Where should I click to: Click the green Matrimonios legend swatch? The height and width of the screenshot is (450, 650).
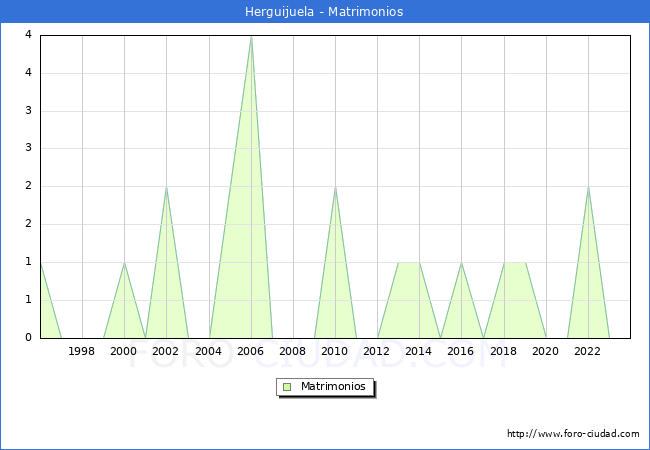coord(286,387)
